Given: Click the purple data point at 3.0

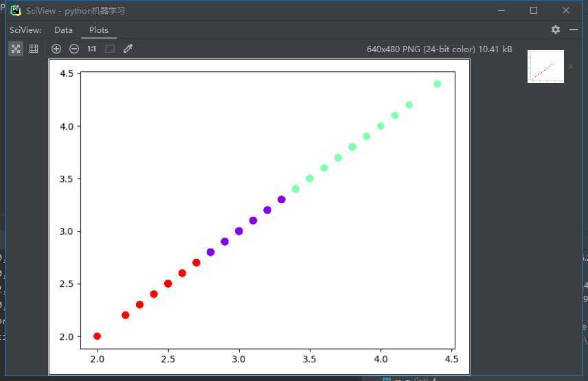Looking at the screenshot, I should click(x=239, y=231).
